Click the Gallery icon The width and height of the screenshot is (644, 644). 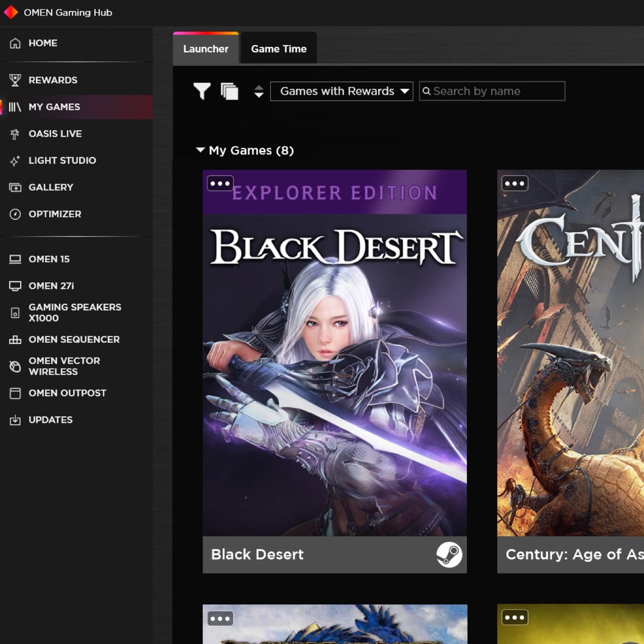(x=15, y=187)
